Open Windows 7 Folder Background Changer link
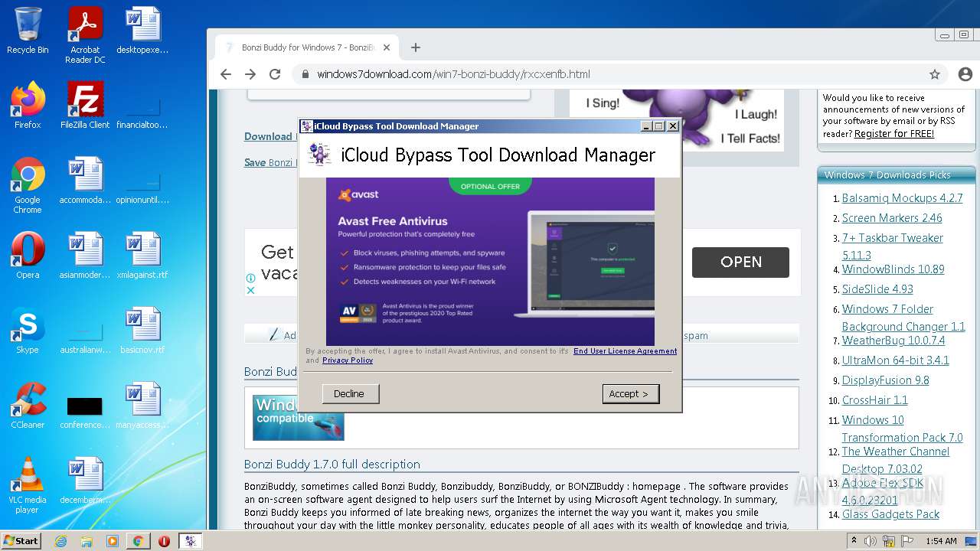This screenshot has height=551, width=980. click(x=903, y=318)
